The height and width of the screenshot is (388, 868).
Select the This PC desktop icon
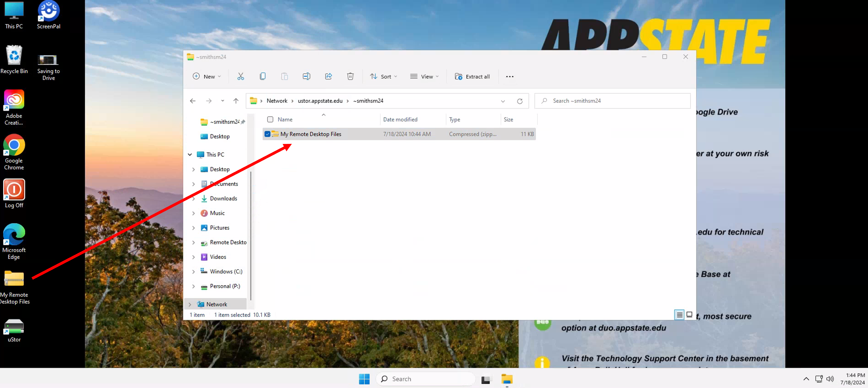[x=14, y=16]
